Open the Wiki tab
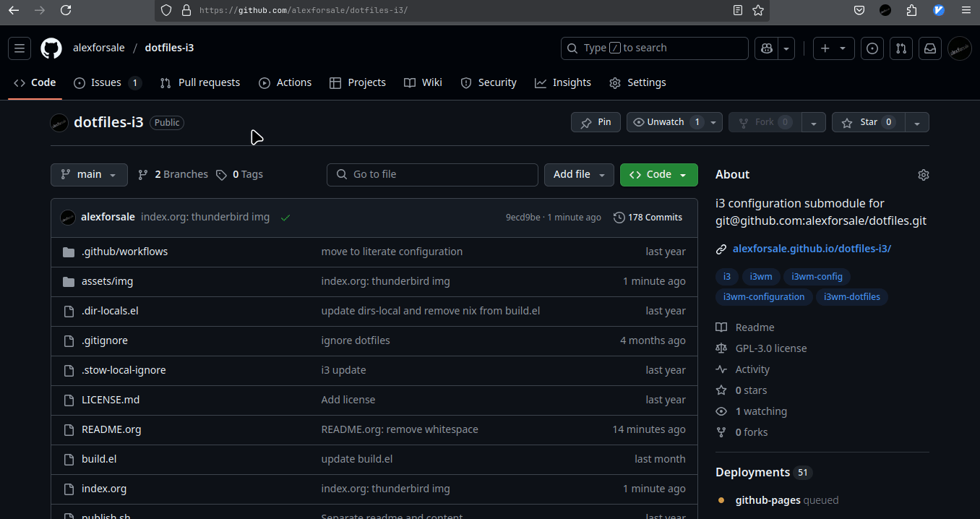Screen dimensions: 980x519 [x=424, y=82]
